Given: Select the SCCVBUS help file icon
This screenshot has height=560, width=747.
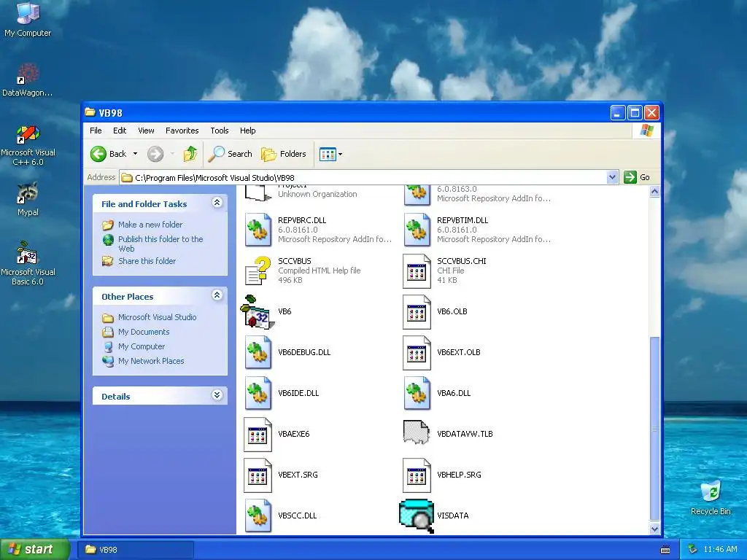Looking at the screenshot, I should (258, 271).
